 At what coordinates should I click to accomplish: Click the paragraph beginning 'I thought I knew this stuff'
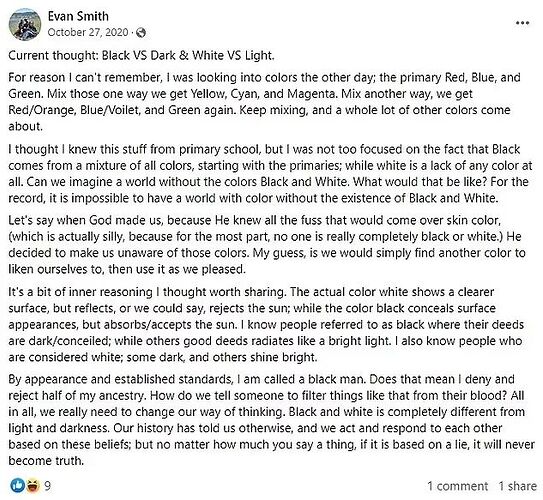pos(270,173)
